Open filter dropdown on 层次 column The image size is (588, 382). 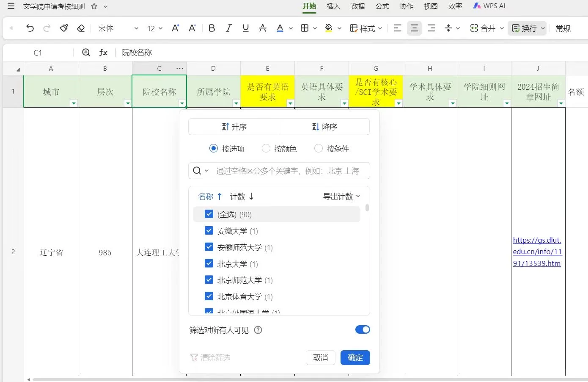point(128,103)
